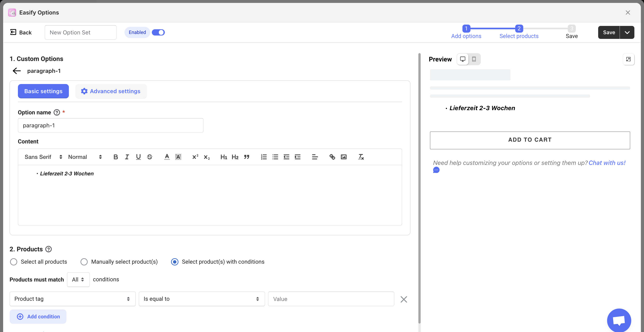Image resolution: width=644 pixels, height=332 pixels.
Task: Click the Add condition button
Action: pos(38,317)
